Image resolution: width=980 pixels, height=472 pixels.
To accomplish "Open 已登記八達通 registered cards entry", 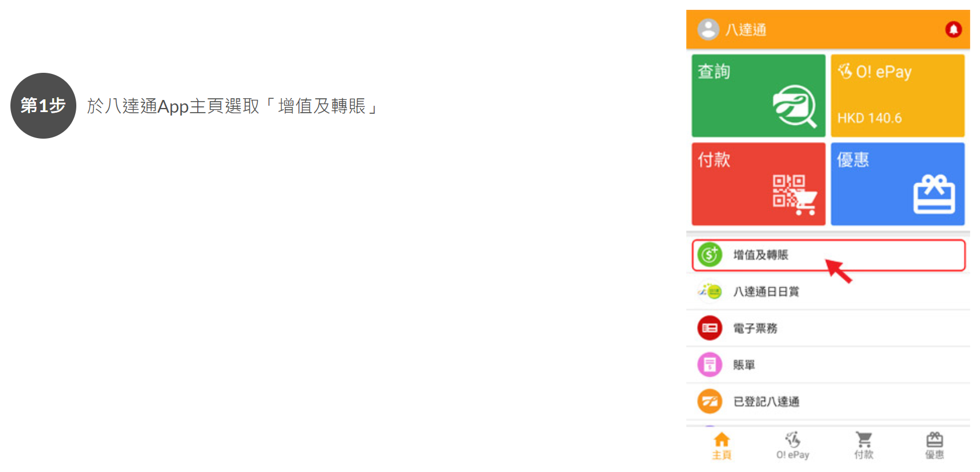I will pos(828,402).
